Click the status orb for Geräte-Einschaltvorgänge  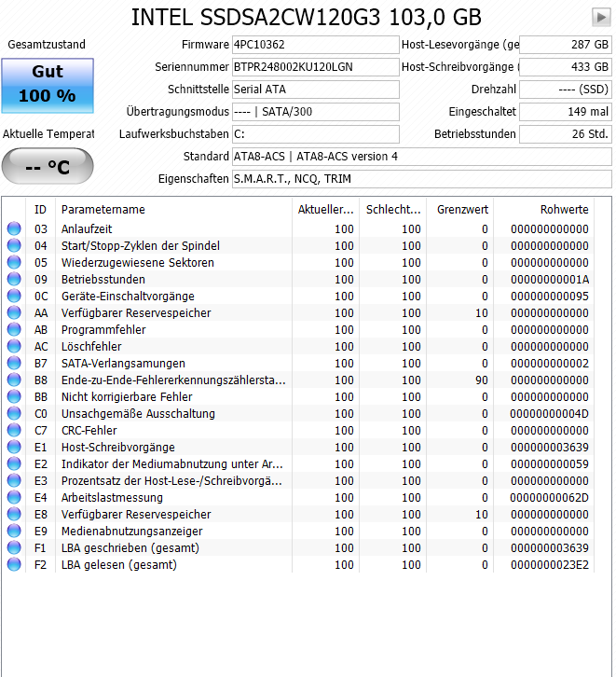pos(14,296)
